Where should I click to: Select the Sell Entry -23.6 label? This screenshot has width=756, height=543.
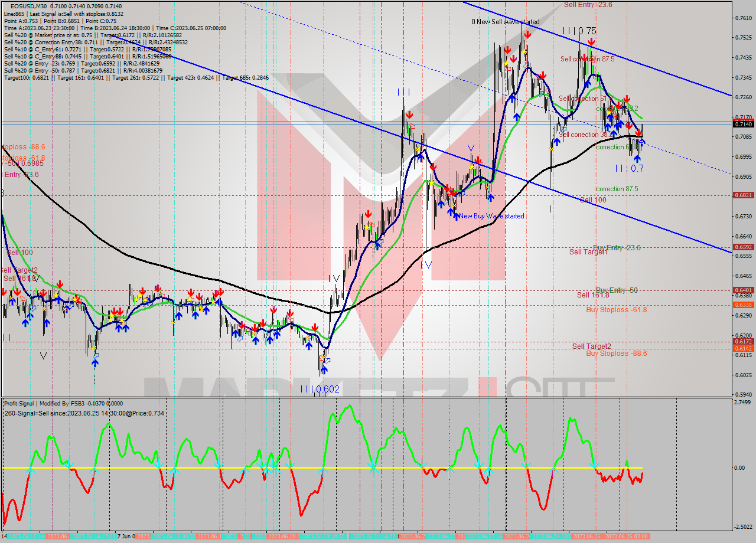pos(588,5)
